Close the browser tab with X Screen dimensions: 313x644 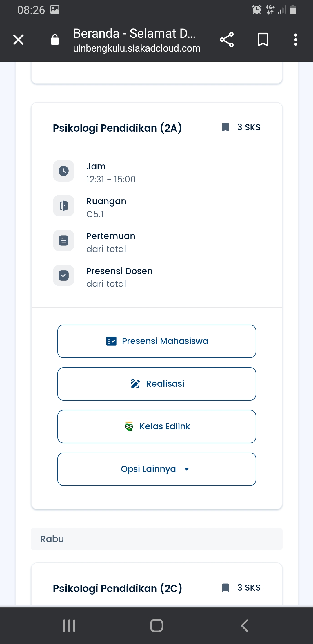[x=19, y=40]
